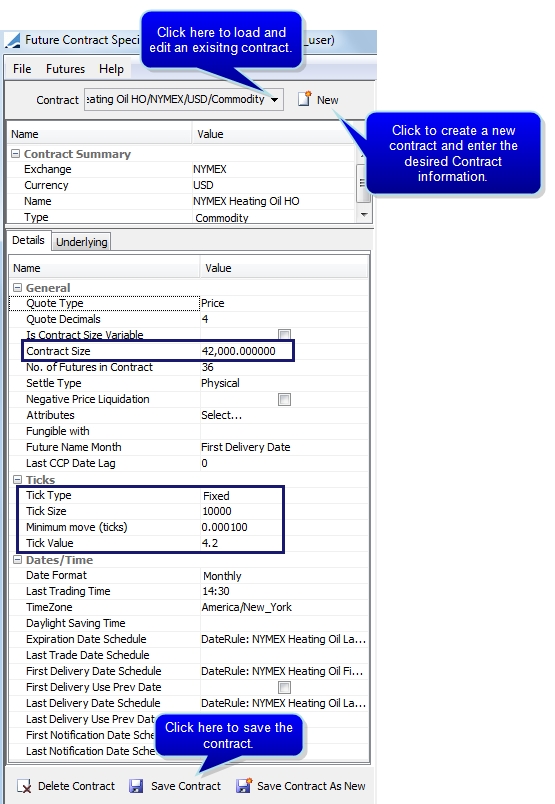
Task: Click the Delete Contract icon
Action: point(24,786)
